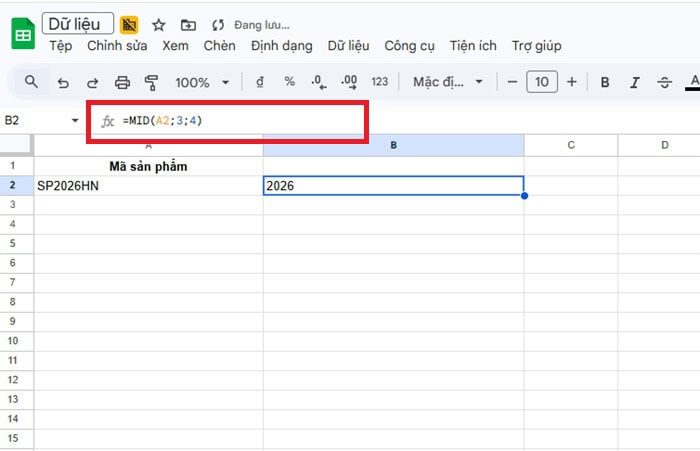Click the Google Sheets home logo
Viewport: 700px width, 451px height.
(x=22, y=34)
